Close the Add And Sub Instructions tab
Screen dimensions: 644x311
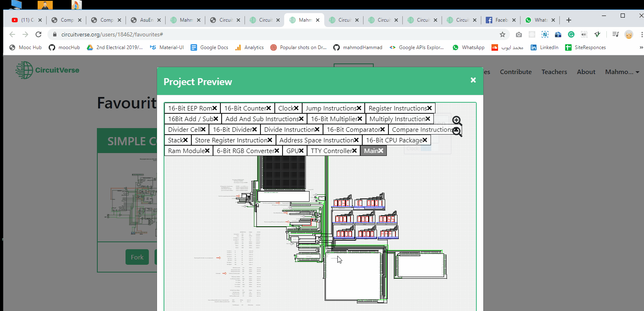pos(301,119)
